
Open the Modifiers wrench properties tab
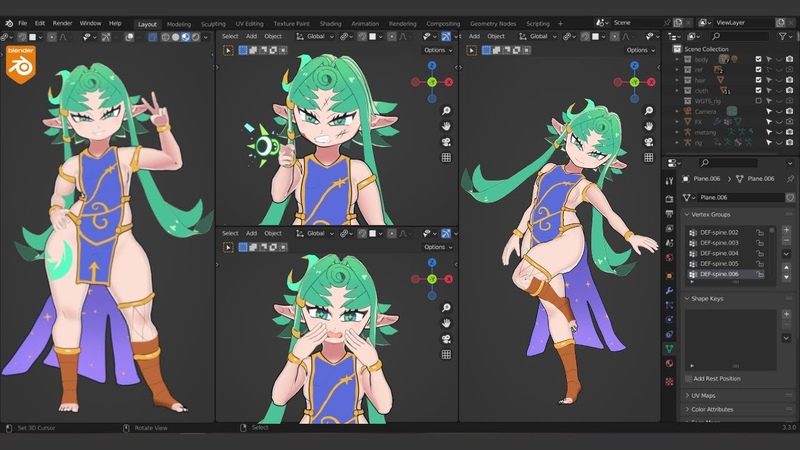[x=669, y=290]
